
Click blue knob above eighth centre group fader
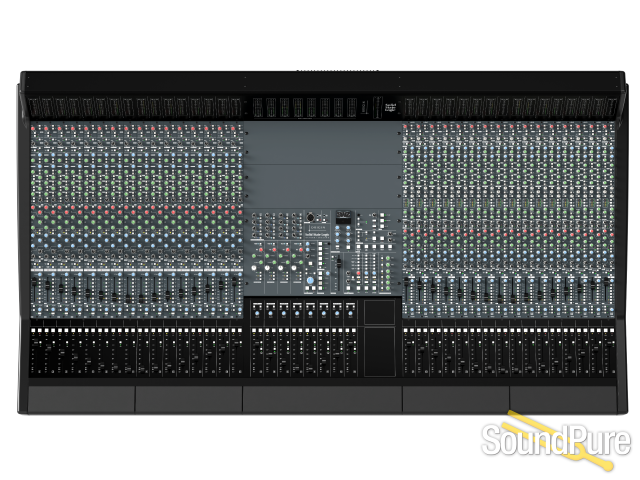[x=351, y=313]
